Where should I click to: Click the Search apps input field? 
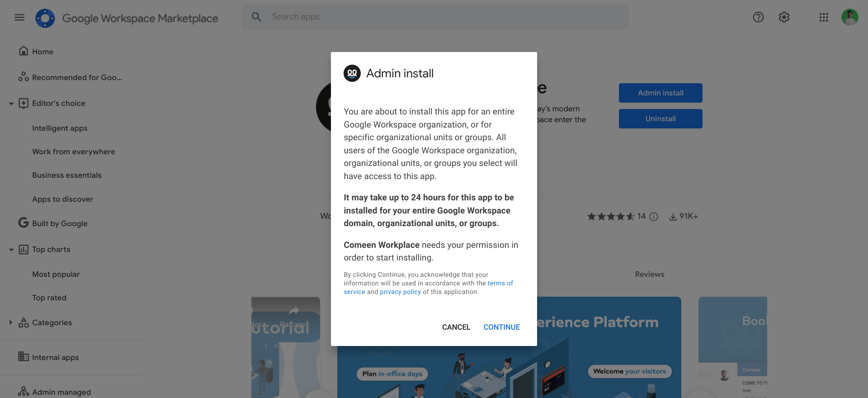click(x=434, y=17)
